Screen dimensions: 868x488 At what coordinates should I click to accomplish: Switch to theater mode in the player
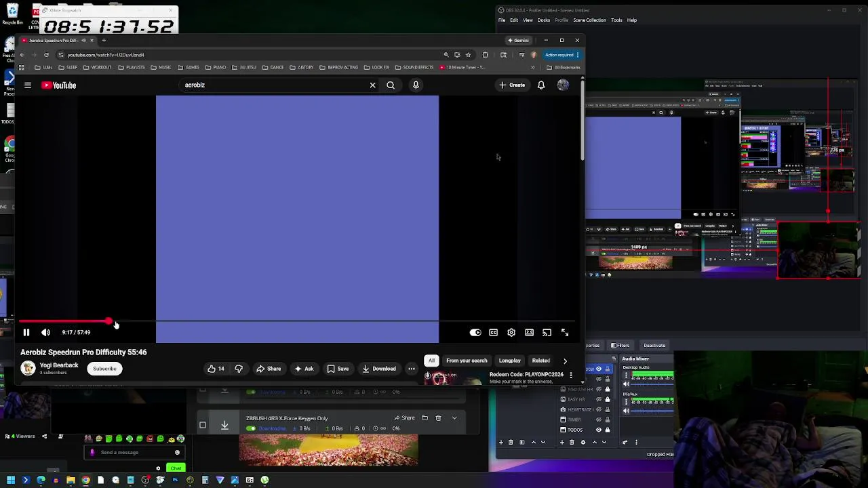point(529,333)
